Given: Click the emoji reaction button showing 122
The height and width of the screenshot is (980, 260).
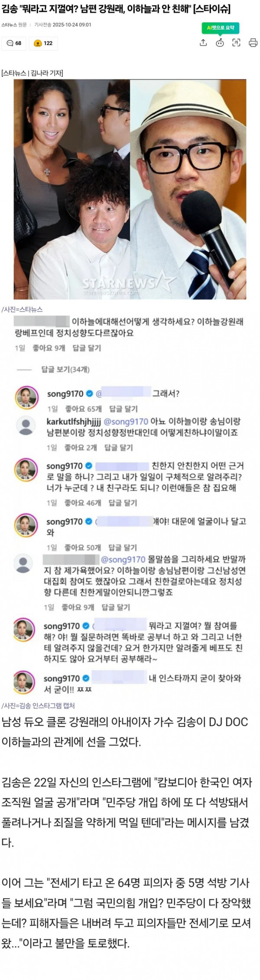Looking at the screenshot, I should (x=43, y=43).
